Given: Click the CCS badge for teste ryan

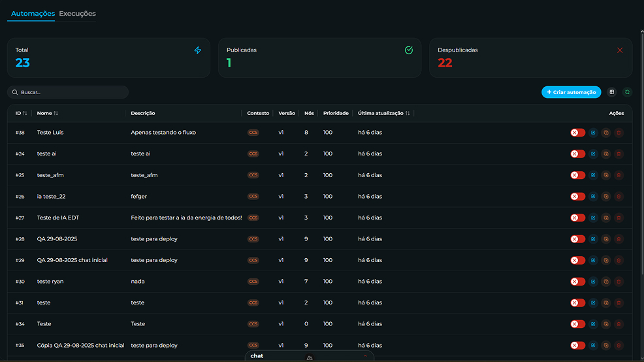Looking at the screenshot, I should [253, 282].
